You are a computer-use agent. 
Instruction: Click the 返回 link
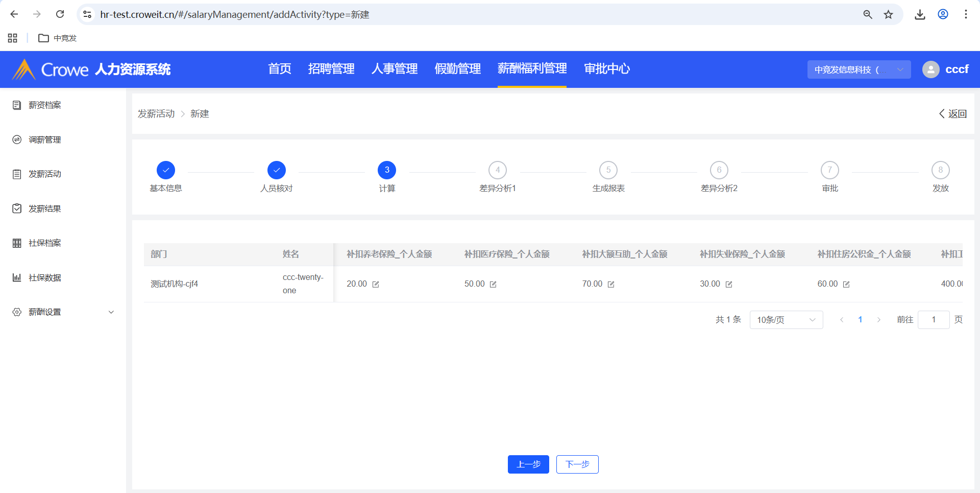[953, 114]
